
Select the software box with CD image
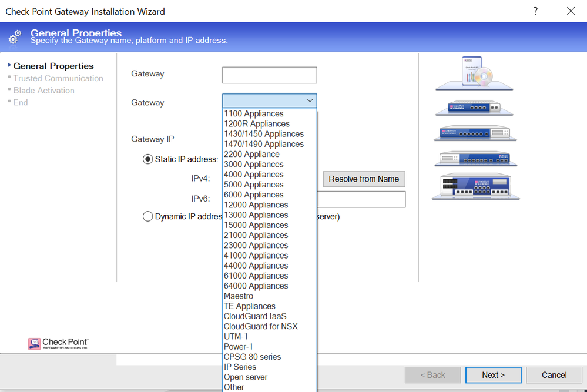474,73
